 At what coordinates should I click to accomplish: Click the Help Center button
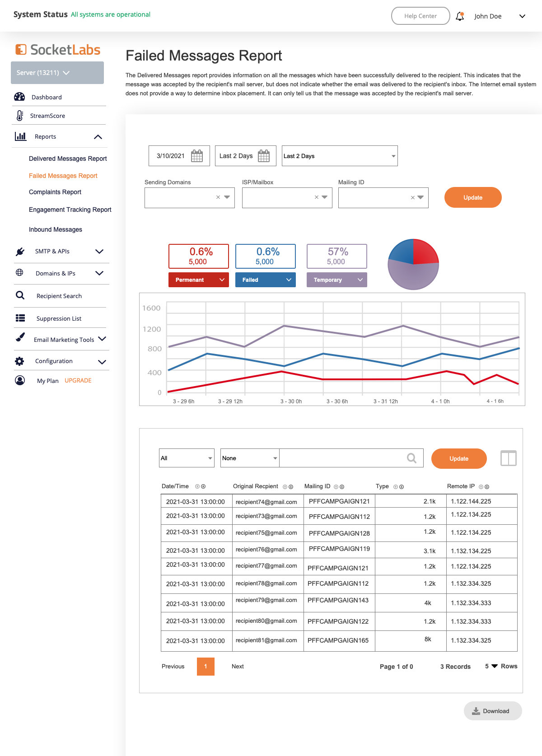tap(421, 16)
